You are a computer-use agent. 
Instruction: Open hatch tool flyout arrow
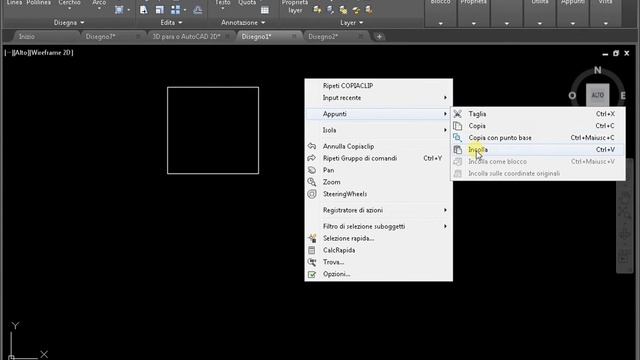128,10
